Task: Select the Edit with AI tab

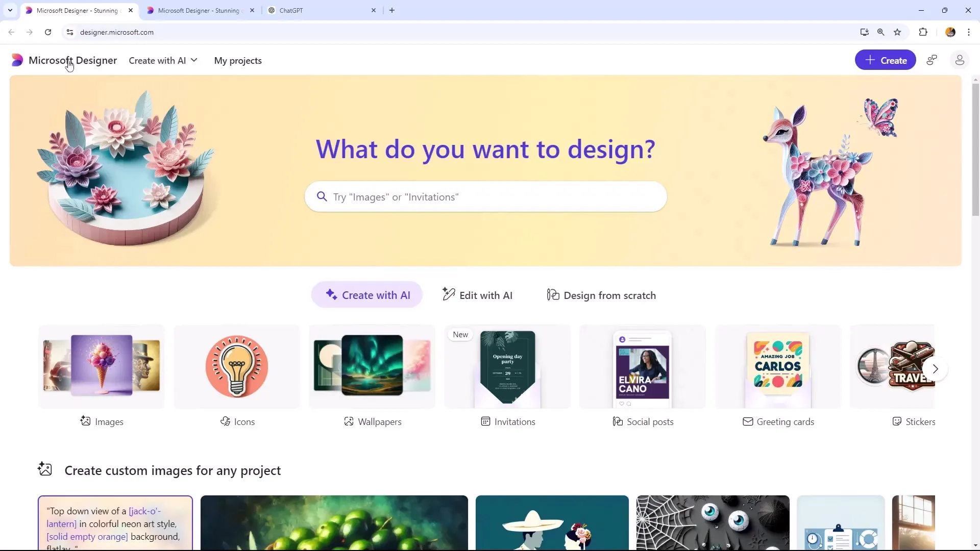Action: coord(478,295)
